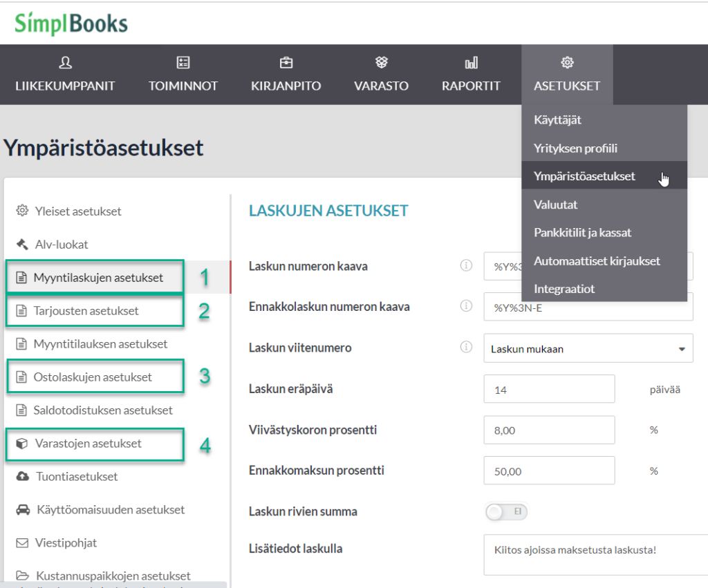The image size is (708, 588).
Task: Click document icon beside Tarjousten asetukset
Action: click(x=21, y=311)
